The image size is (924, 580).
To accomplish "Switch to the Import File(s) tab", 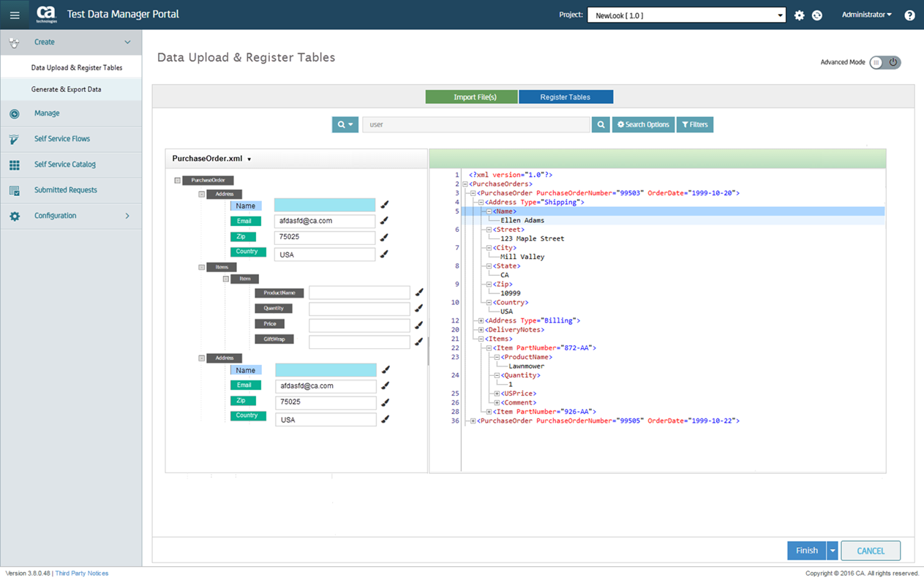I will pos(472,97).
